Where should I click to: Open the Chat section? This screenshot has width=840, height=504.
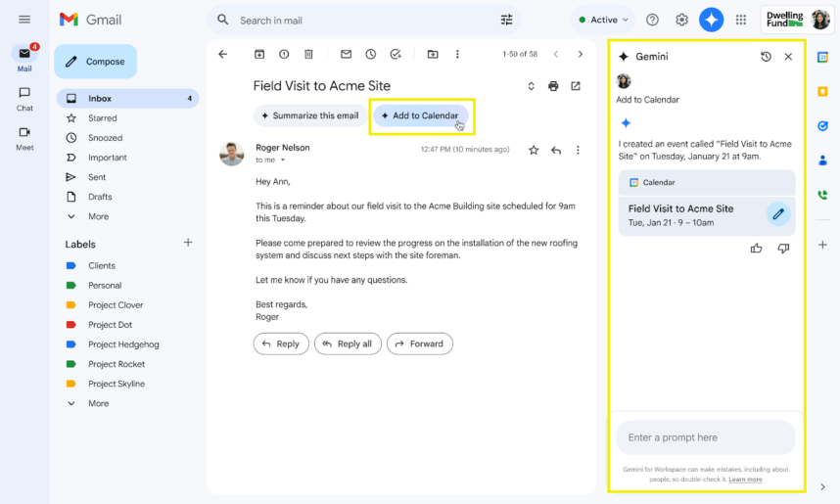pos(24,99)
